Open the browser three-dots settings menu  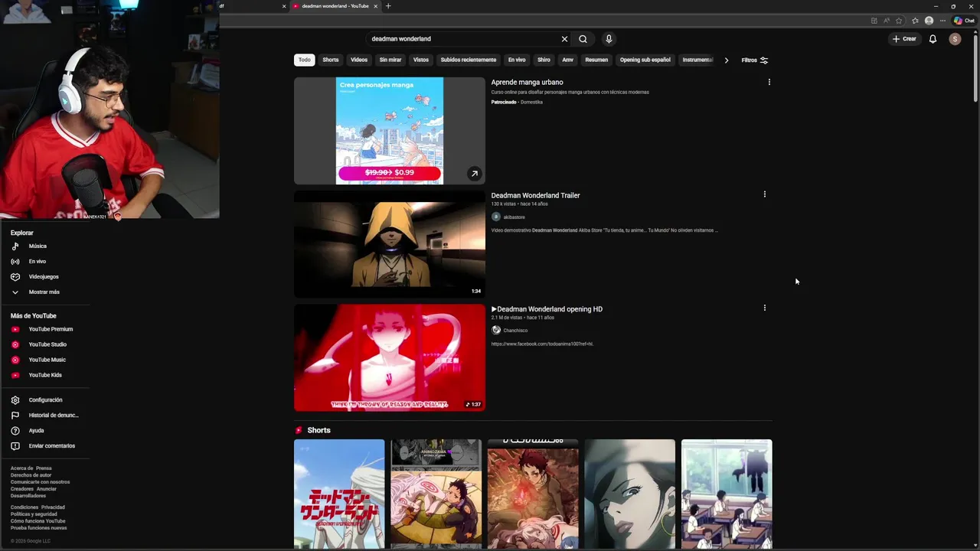tap(942, 21)
